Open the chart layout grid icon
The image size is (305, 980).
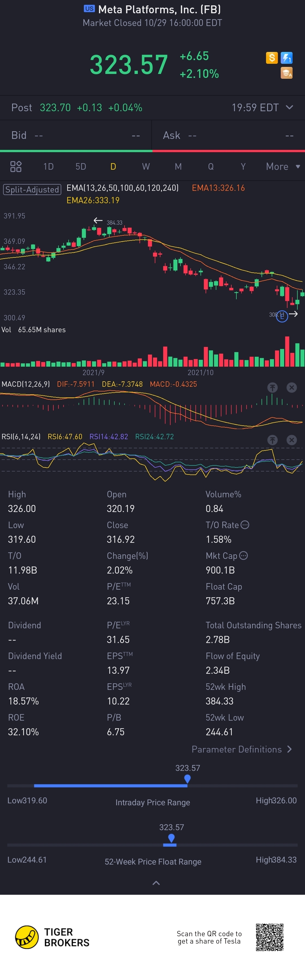pyautogui.click(x=16, y=166)
